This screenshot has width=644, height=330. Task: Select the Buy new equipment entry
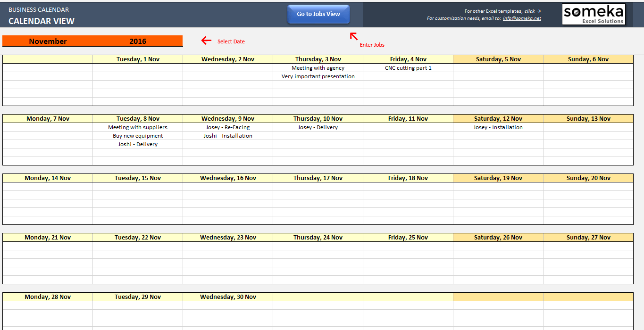(x=138, y=135)
